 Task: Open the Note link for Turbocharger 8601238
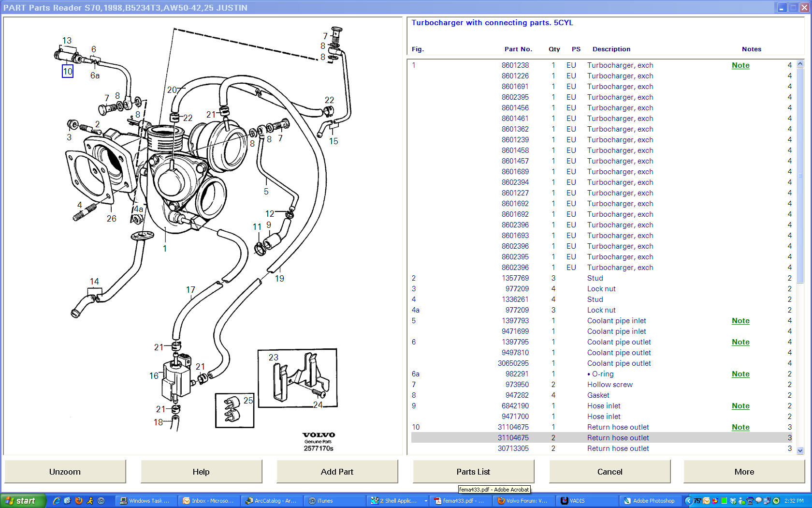(x=740, y=65)
